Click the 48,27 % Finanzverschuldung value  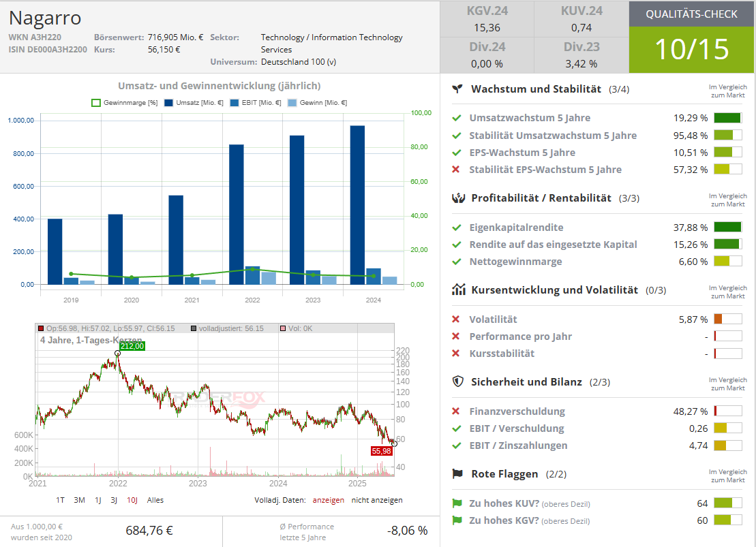pyautogui.click(x=691, y=411)
